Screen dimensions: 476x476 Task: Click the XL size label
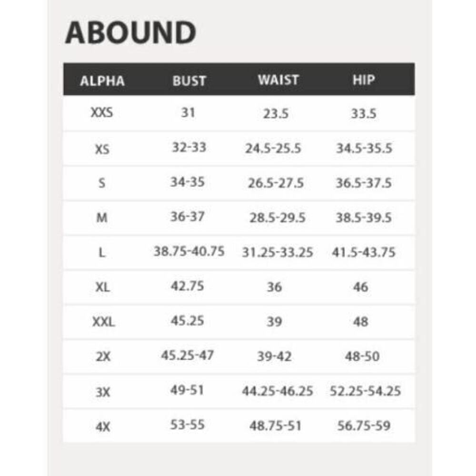coord(103,287)
